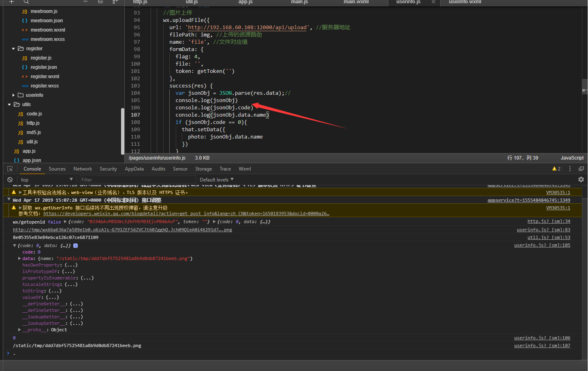Collapse the logged {code: 0, data: {…}} object
588x371 pixels.
click(15, 245)
